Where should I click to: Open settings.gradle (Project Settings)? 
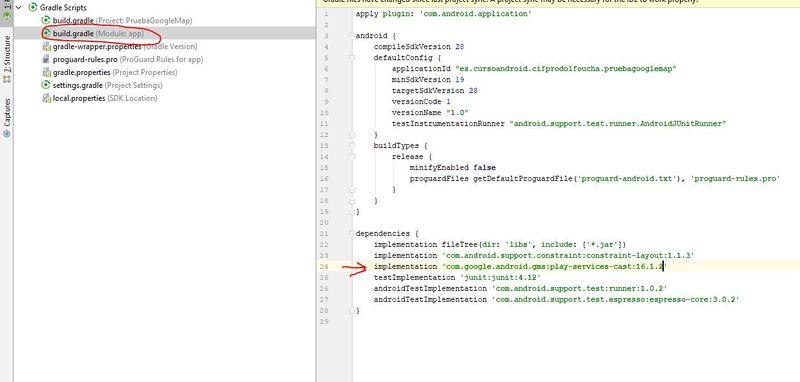coord(108,85)
